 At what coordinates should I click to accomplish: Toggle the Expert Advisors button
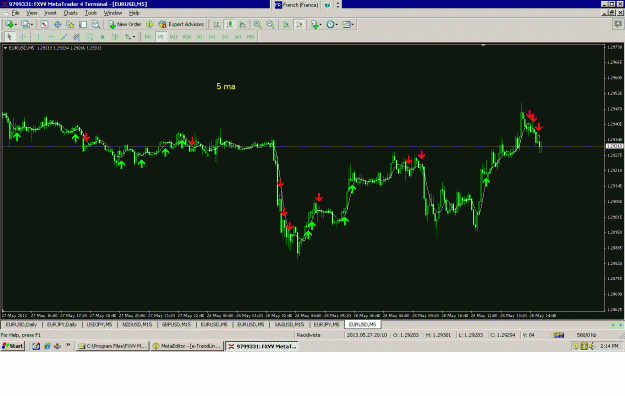click(x=181, y=24)
